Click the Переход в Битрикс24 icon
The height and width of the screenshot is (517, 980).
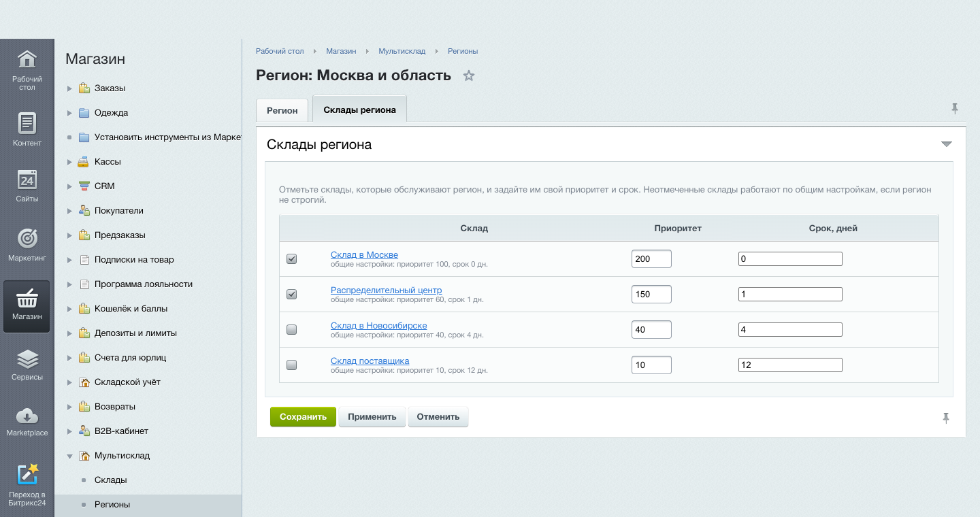[27, 474]
